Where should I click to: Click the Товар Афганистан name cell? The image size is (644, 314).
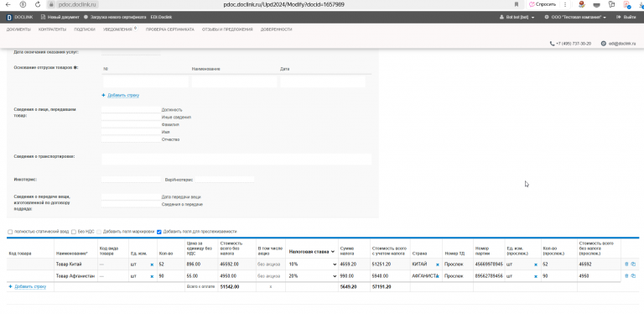(75, 276)
